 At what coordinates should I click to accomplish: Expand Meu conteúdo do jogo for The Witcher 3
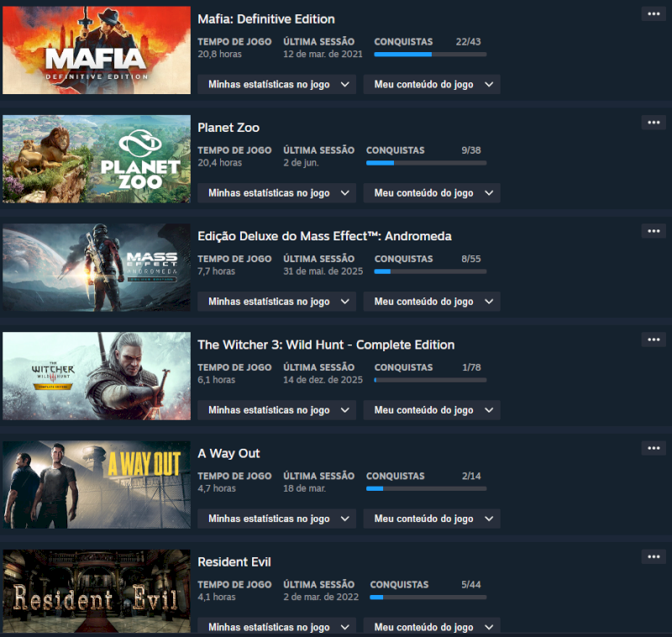pos(432,410)
